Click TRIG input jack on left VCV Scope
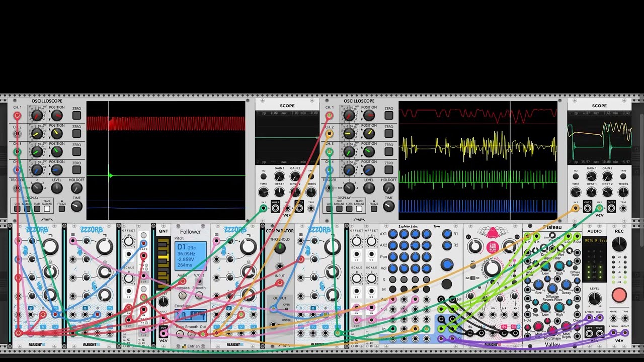This screenshot has width=644, height=362. (311, 207)
